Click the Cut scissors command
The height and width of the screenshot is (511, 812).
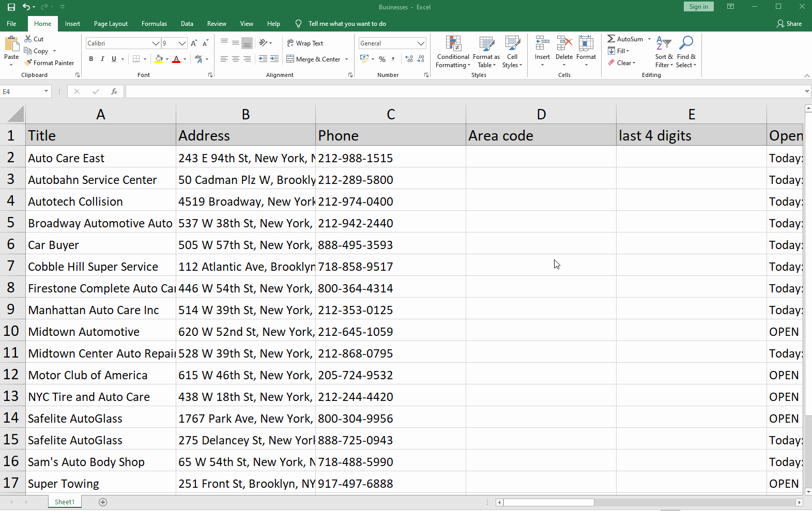click(x=34, y=39)
